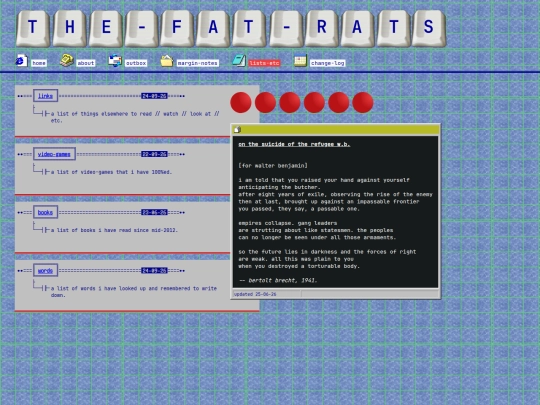
Task: Click 'a list of video-games that i have 100%ed.'
Action: (111, 172)
